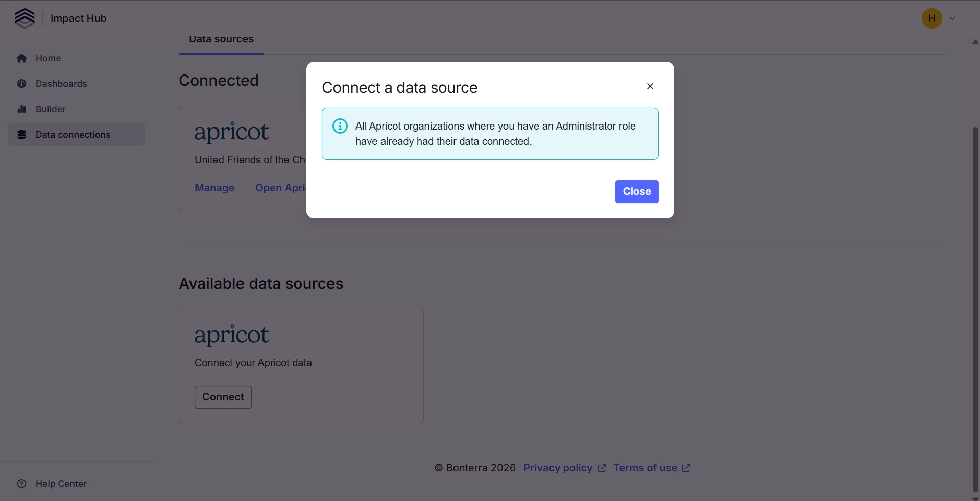The width and height of the screenshot is (980, 501).
Task: Click the 'Available data sources' heading
Action: [261, 284]
